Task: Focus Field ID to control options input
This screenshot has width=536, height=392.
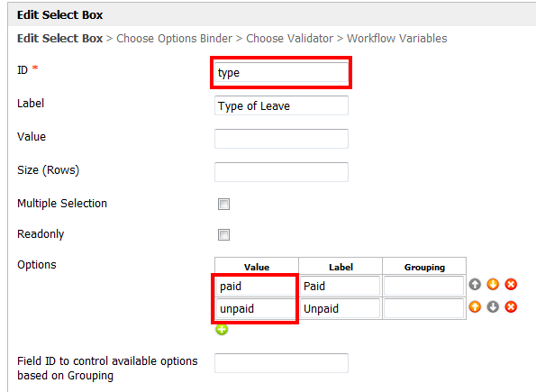Action: pyautogui.click(x=281, y=363)
